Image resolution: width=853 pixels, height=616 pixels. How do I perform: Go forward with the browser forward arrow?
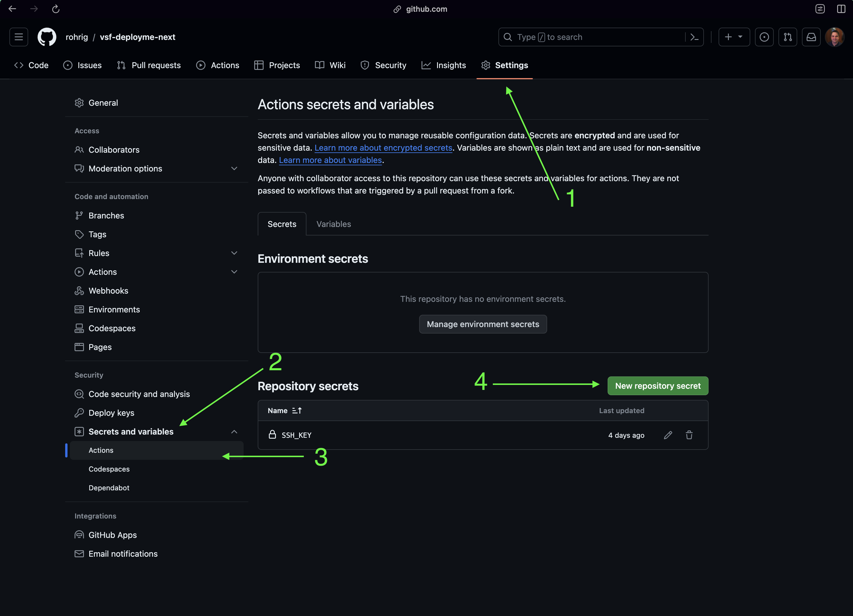[x=34, y=9]
